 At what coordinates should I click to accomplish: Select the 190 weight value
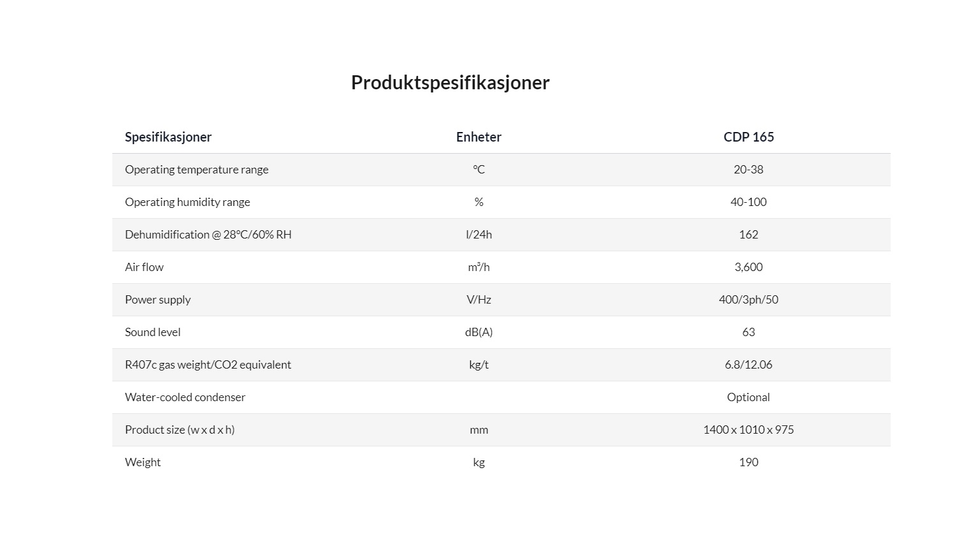tap(748, 462)
